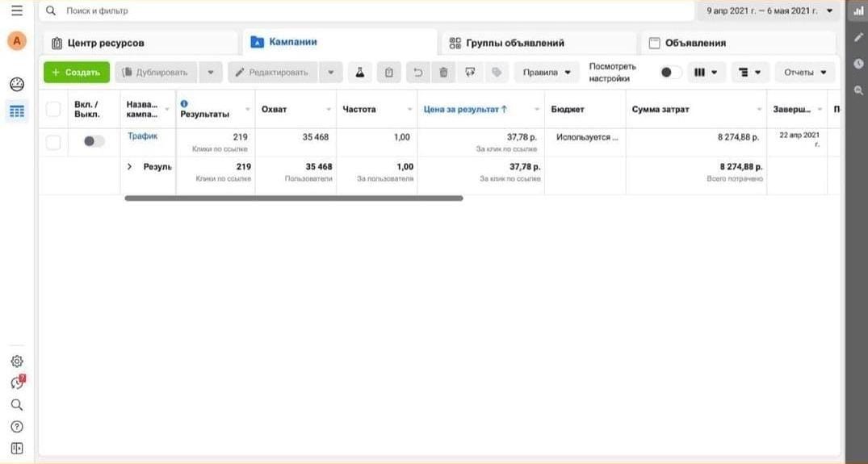Open the Правила dropdown

547,73
